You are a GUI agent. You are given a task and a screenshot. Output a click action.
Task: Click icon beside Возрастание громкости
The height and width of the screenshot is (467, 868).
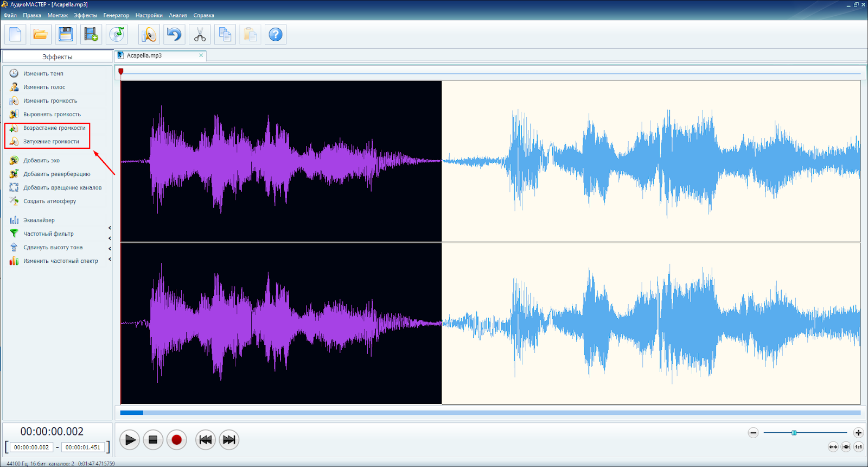coord(14,128)
